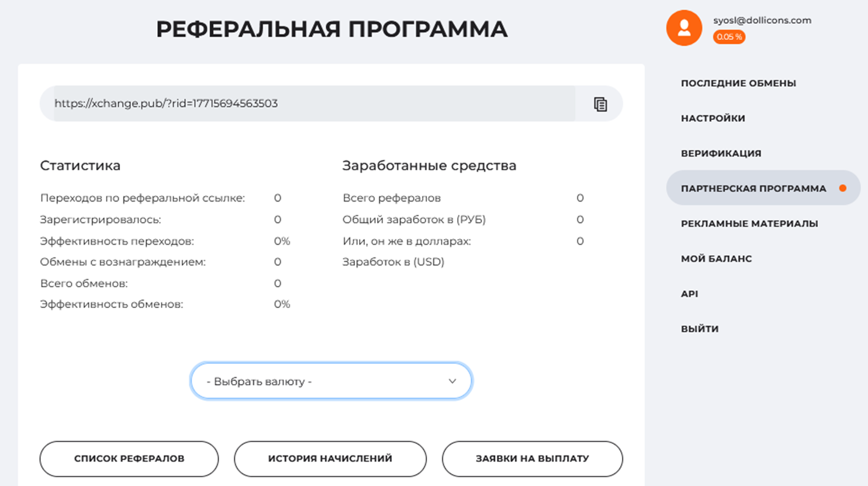Log out using Выйти
This screenshot has height=486, width=868.
(700, 329)
